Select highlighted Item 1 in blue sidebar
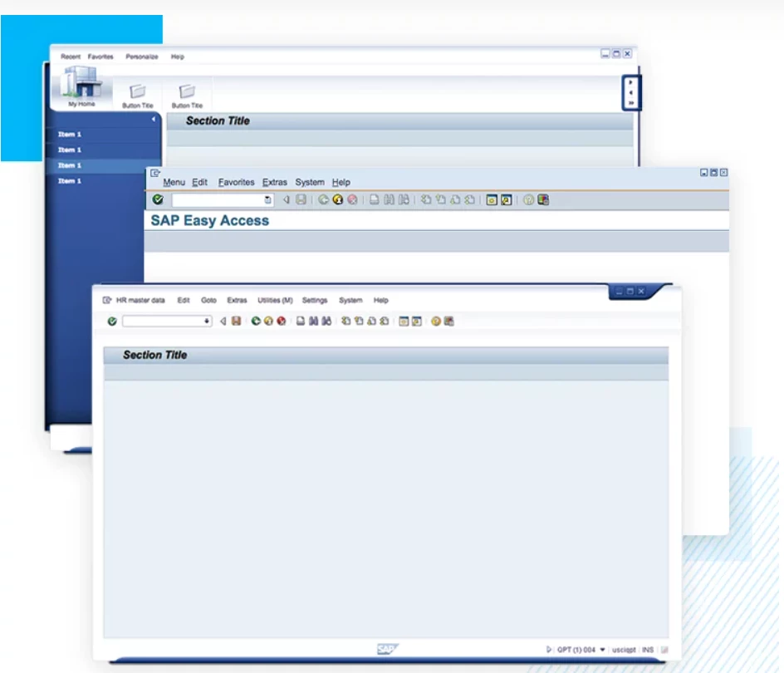 coord(103,165)
